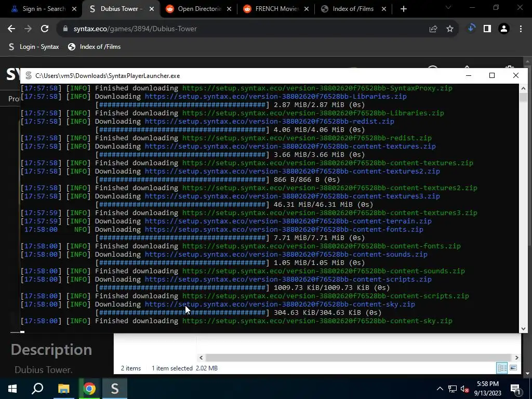Open the Chrome profile avatar
532x399 pixels.
click(504, 29)
